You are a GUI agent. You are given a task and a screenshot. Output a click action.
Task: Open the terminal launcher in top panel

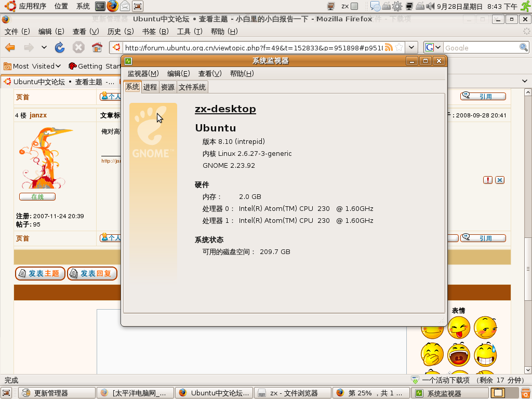coord(100,6)
